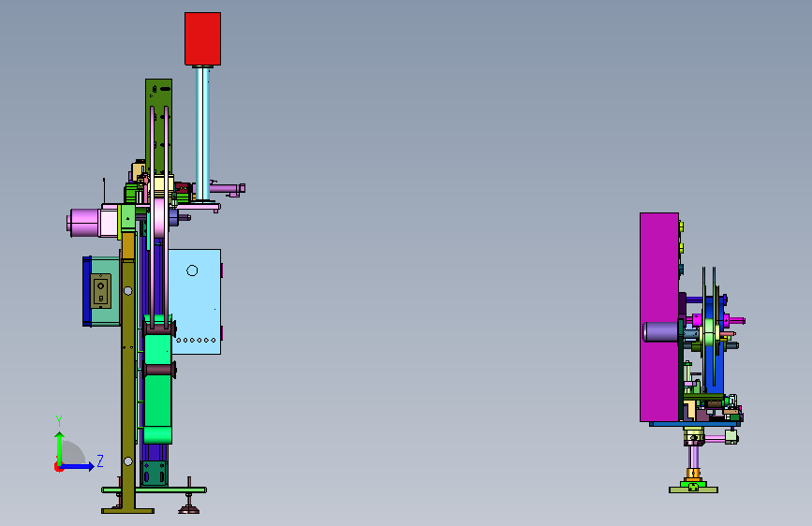Viewport: 812px width, 526px height.
Task: Select the purple cylinder motor on right assembly
Action: click(660, 332)
